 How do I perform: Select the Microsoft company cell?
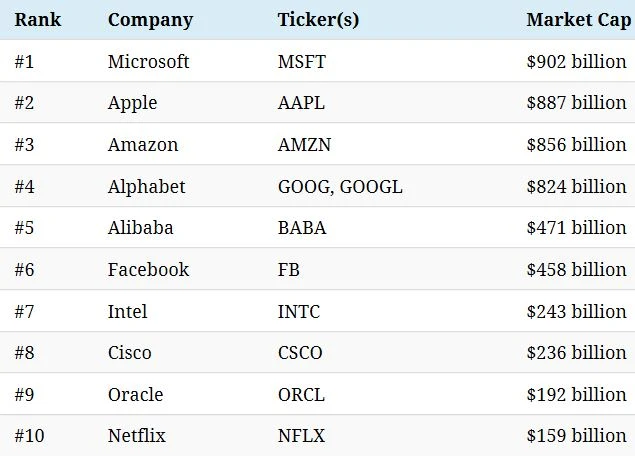(148, 62)
